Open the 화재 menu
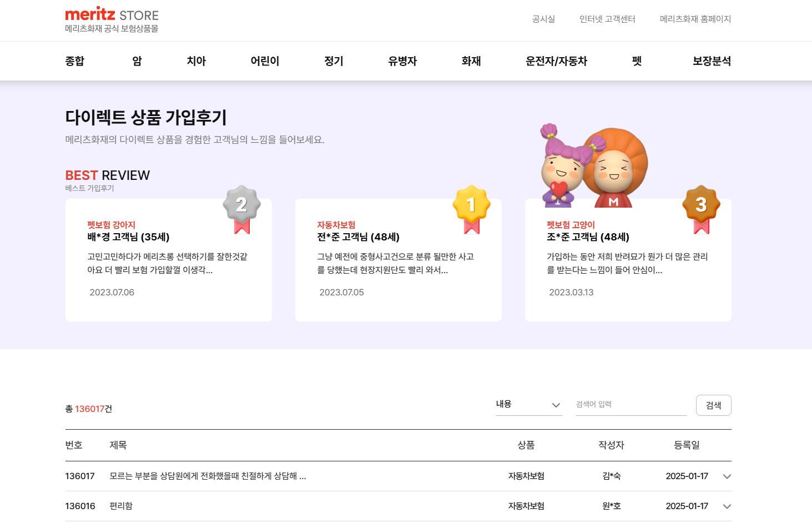This screenshot has width=812, height=523. tap(471, 61)
